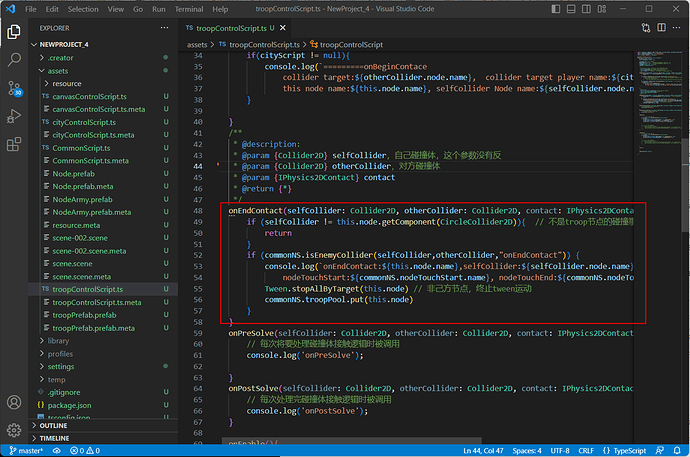Expand the .creator folder
Image resolution: width=690 pixels, height=457 pixels.
point(60,59)
